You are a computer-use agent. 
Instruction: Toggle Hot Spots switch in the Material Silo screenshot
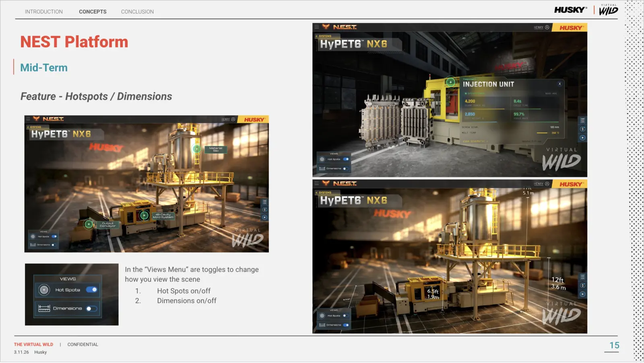(54, 236)
